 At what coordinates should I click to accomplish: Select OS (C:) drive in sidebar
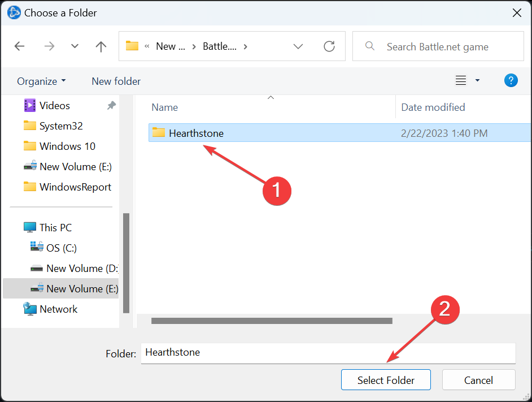[x=61, y=248]
